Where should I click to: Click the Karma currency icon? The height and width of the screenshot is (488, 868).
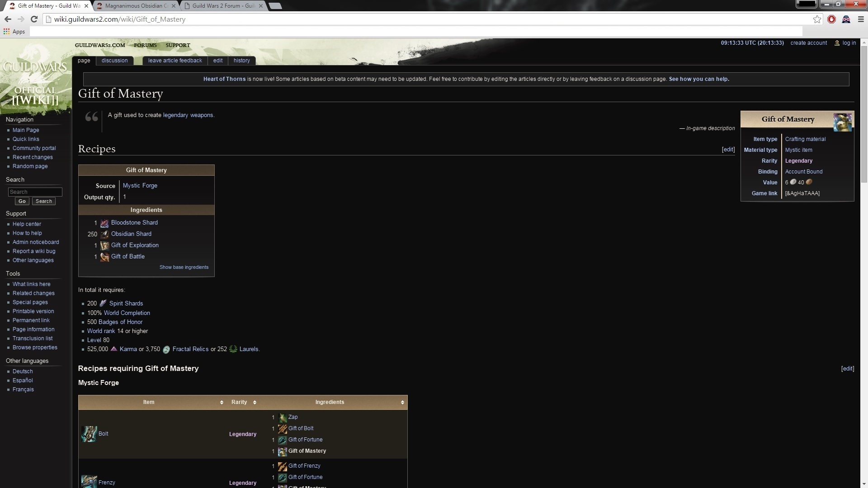tap(114, 349)
